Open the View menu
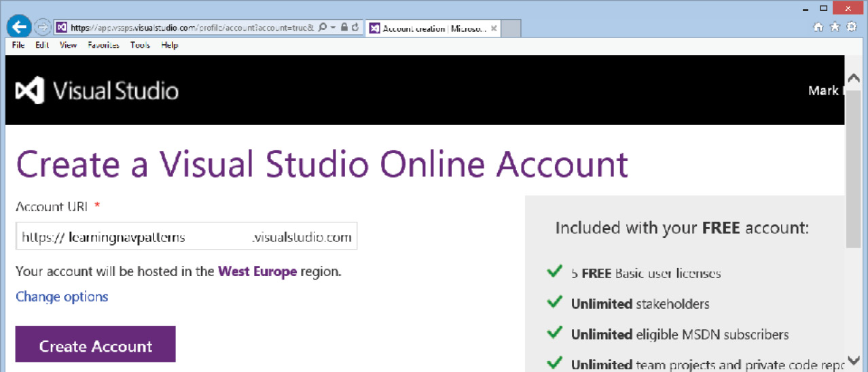 (x=68, y=46)
